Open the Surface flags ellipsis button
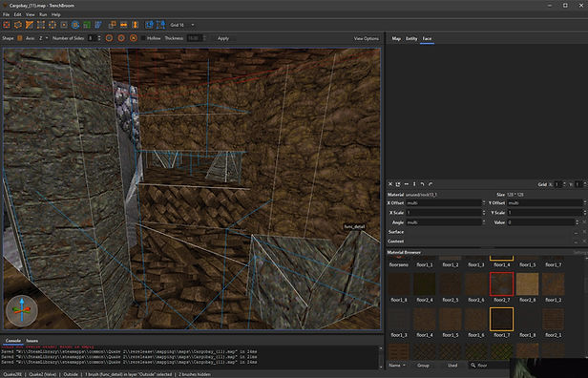588x378 pixels. (577, 232)
